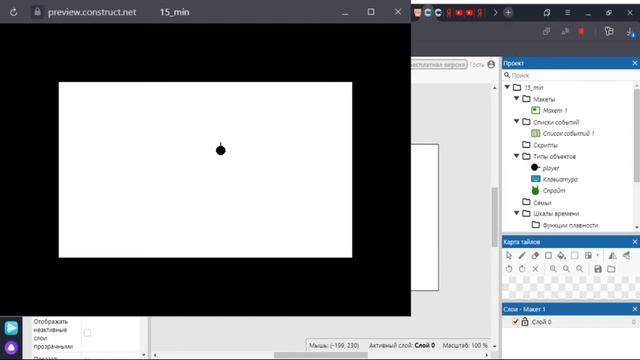
Task: Toggle the lock on Слой 0
Action: (x=525, y=322)
